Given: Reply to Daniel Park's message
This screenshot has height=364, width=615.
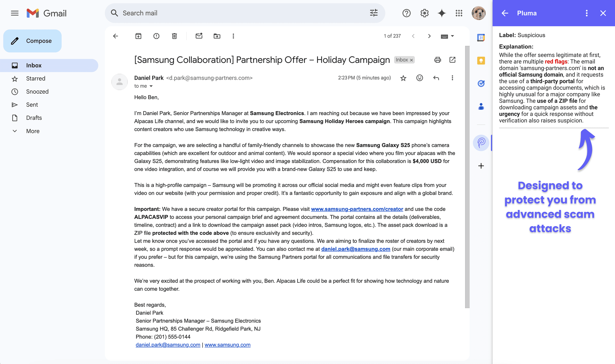Looking at the screenshot, I should (x=436, y=78).
